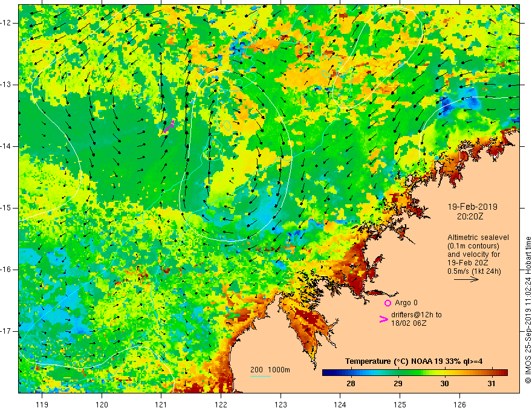Screen dimensions: 532x411
Task: Click the '(0.1m contours)' text
Action: (473, 246)
